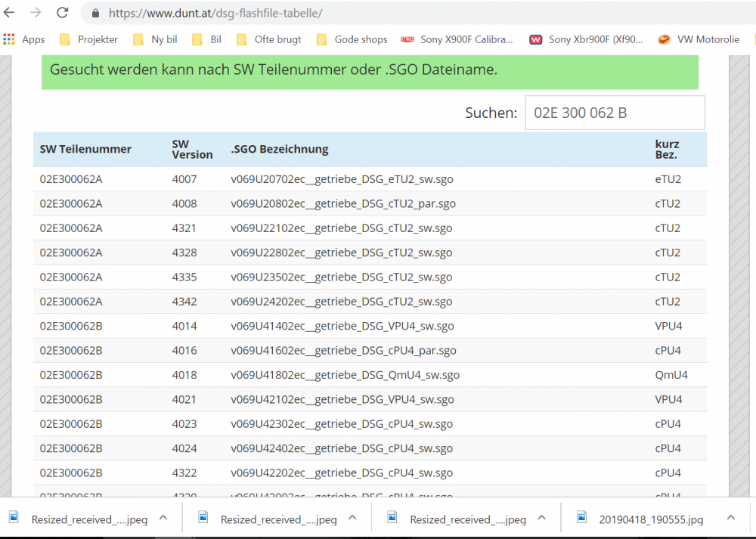Select filename v069U24202ec__getriebe_DSG_cTU2_sw.sgo

[342, 302]
